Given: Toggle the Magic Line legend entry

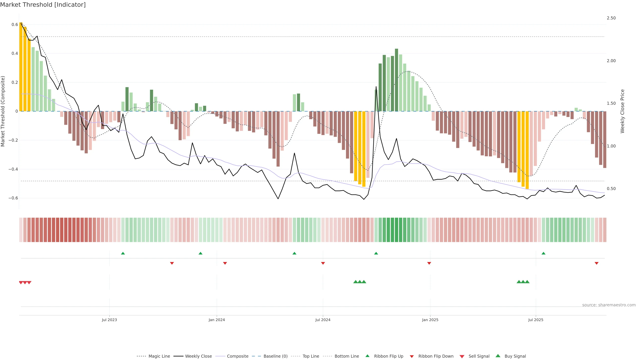Looking at the screenshot, I should click(159, 356).
